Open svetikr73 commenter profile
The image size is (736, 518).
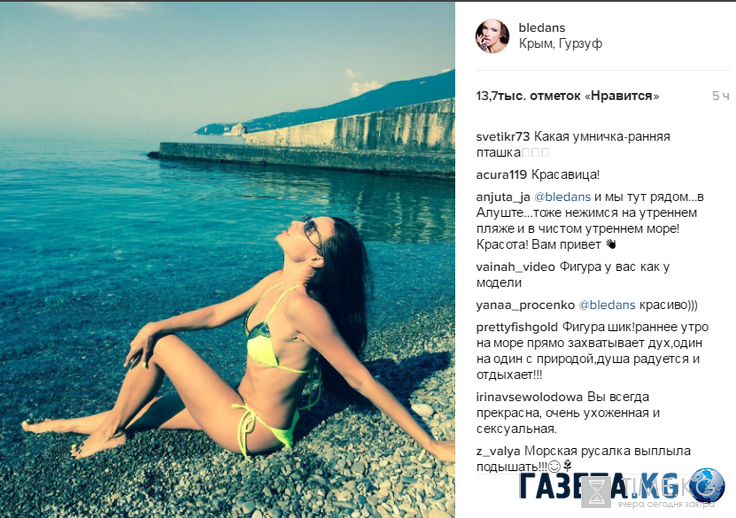pyautogui.click(x=503, y=137)
